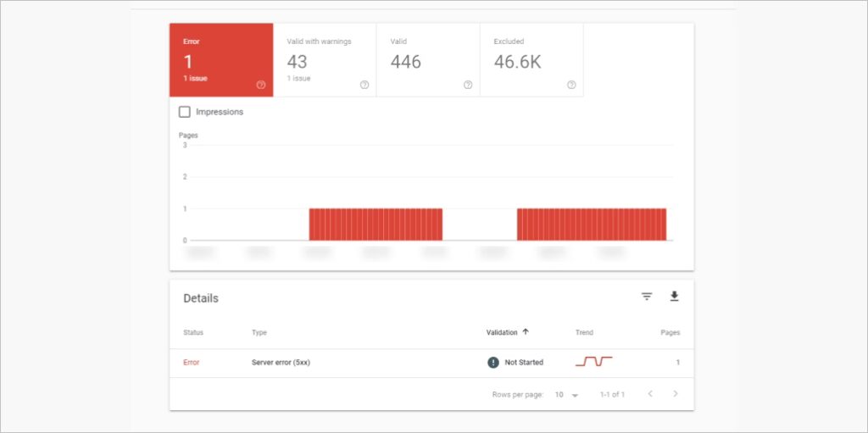Screen dimensions: 868x433
Task: Open help icon on Valid card
Action: 468,85
